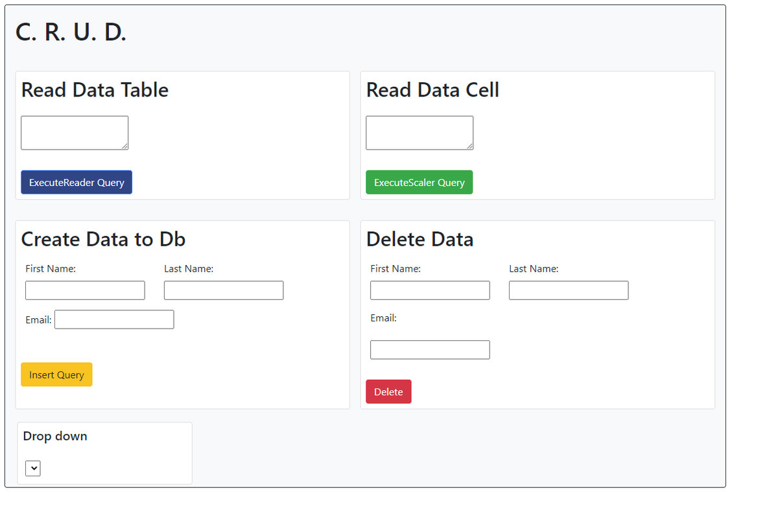Click the 'Delete Data' heading
The image size is (778, 532).
click(419, 239)
